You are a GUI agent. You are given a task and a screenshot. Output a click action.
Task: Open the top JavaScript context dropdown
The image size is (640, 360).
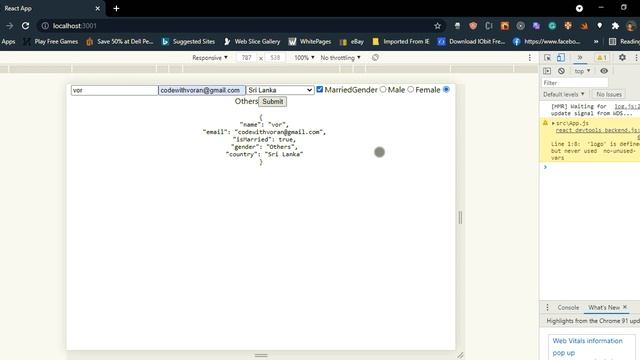[582, 71]
